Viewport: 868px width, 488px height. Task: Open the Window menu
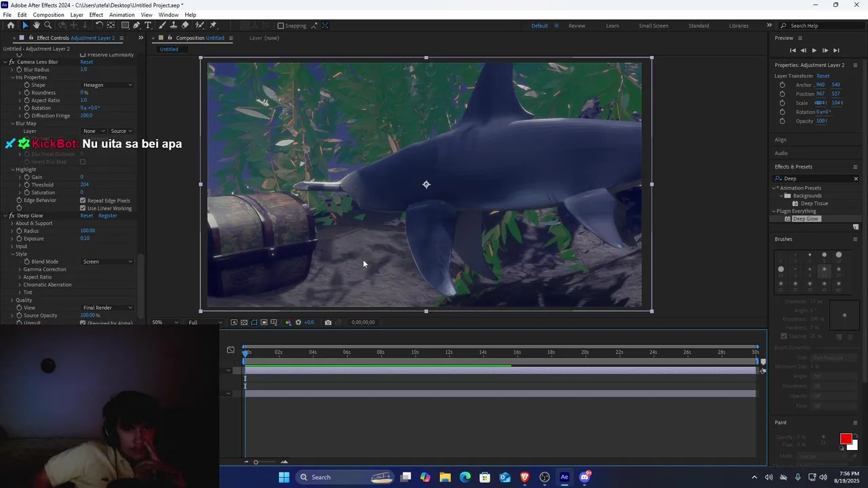(x=169, y=15)
